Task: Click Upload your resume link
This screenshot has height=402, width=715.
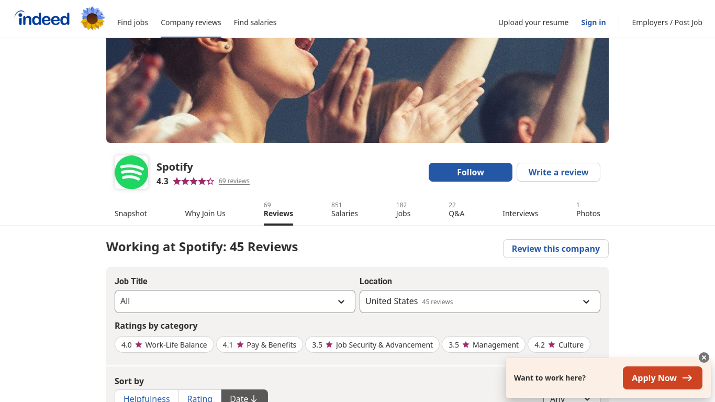Action: coord(533,22)
